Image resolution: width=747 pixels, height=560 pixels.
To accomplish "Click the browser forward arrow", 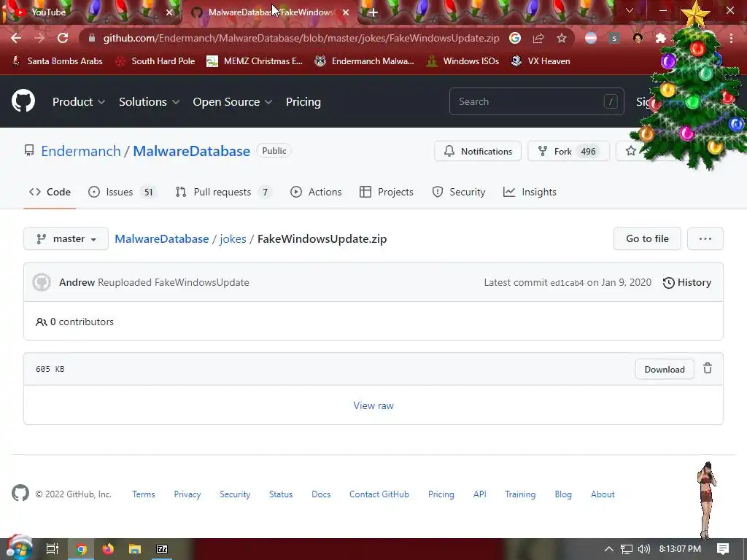I will pyautogui.click(x=39, y=38).
